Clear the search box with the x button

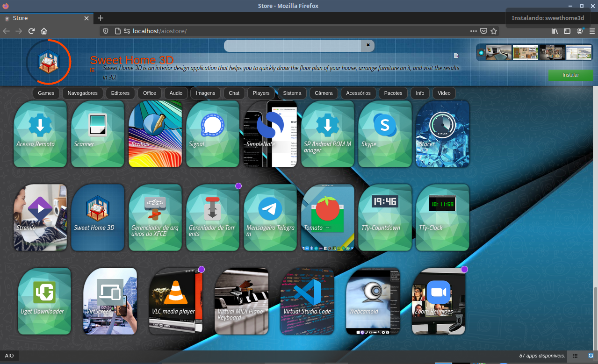click(368, 45)
